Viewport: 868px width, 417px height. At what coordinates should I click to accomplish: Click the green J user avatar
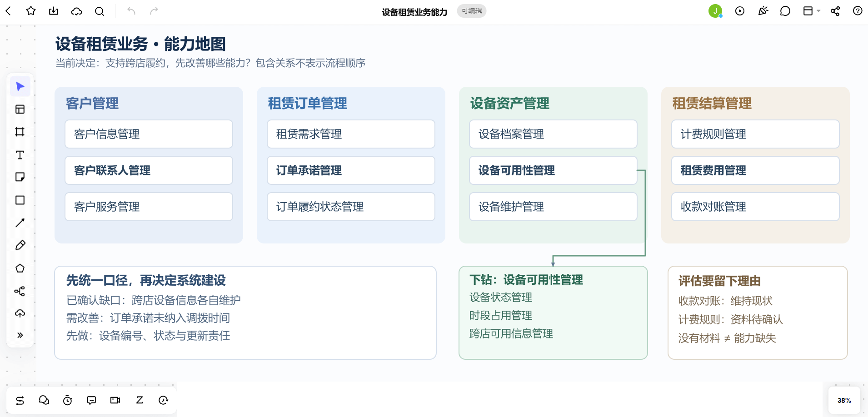point(715,11)
